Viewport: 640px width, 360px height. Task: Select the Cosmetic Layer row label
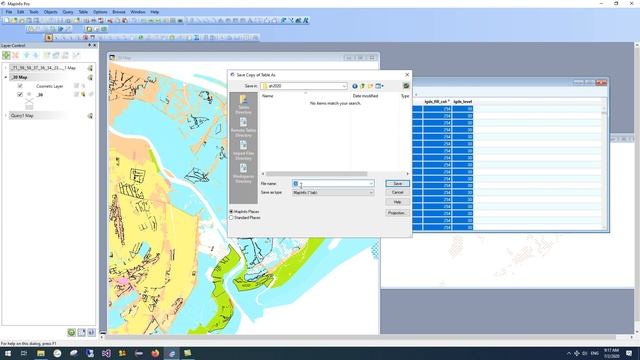coord(49,87)
